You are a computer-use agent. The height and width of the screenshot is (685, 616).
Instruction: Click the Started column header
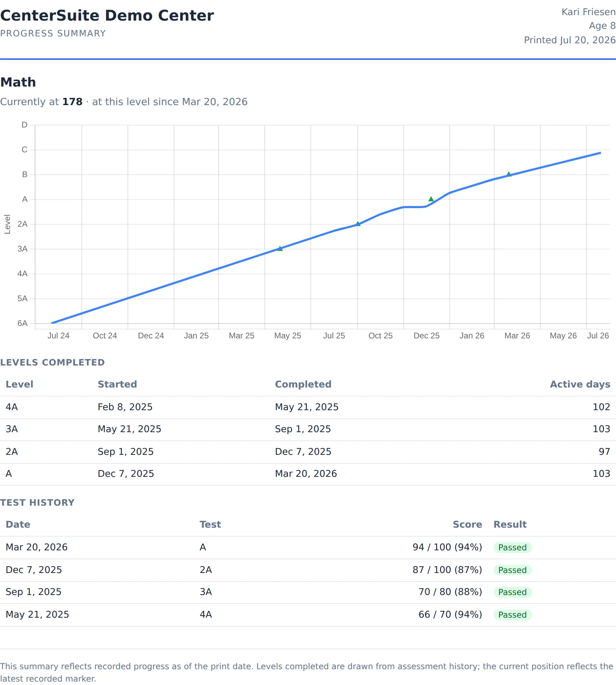point(117,384)
